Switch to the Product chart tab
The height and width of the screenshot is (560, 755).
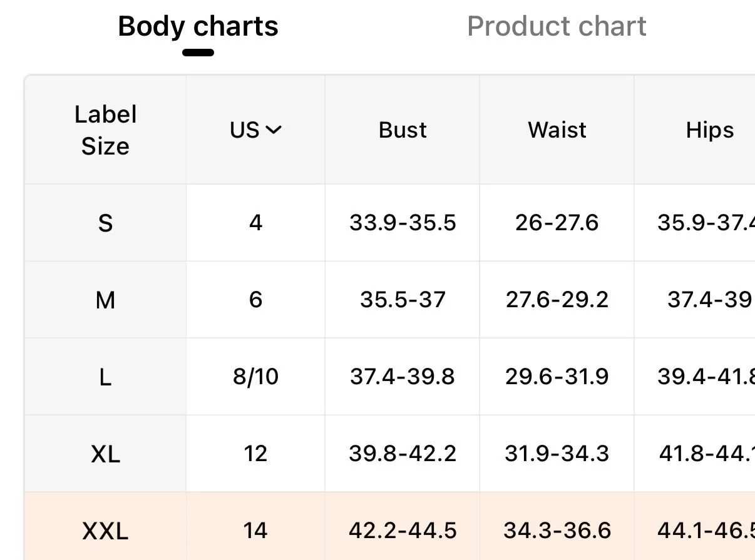[x=557, y=26]
